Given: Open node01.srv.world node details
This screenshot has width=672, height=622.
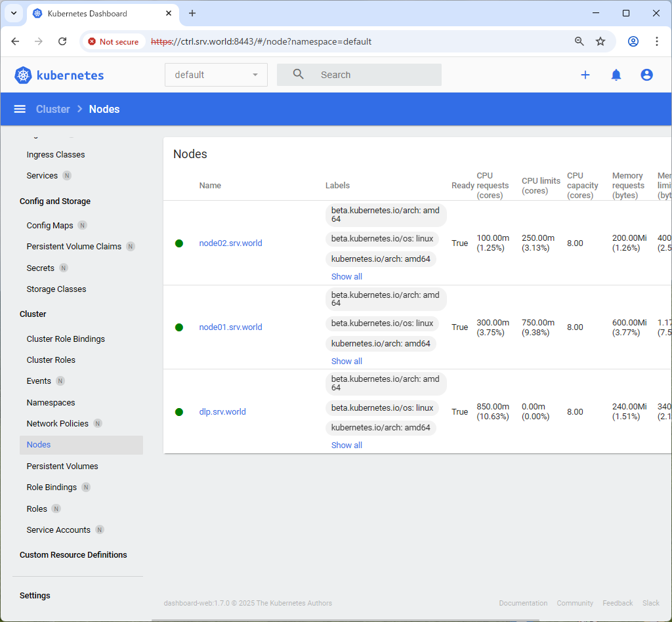Looking at the screenshot, I should (x=230, y=327).
